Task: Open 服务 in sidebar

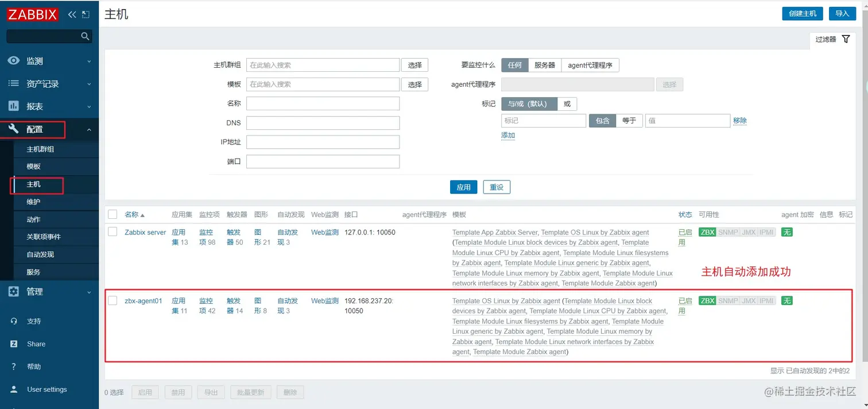Action: click(33, 272)
